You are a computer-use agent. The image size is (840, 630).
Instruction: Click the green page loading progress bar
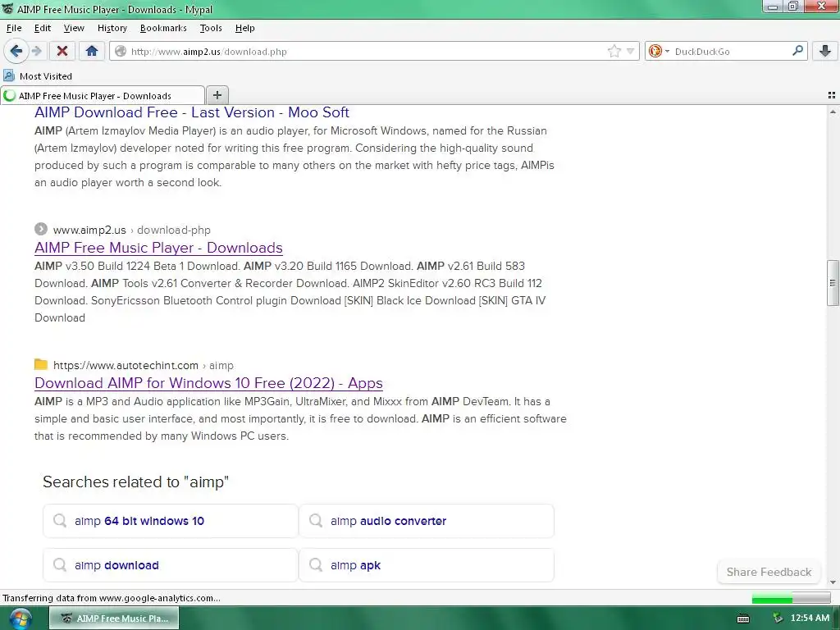[x=791, y=598]
